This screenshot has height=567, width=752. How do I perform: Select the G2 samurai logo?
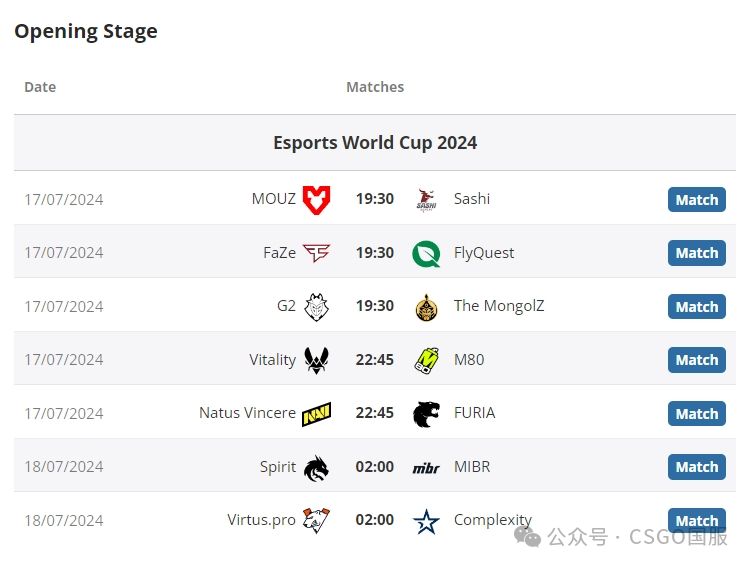(317, 307)
